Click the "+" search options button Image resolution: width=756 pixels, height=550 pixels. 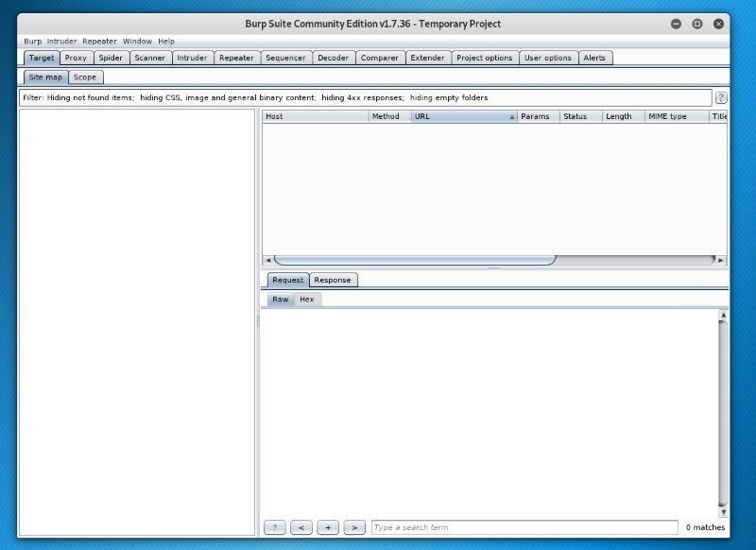click(327, 527)
